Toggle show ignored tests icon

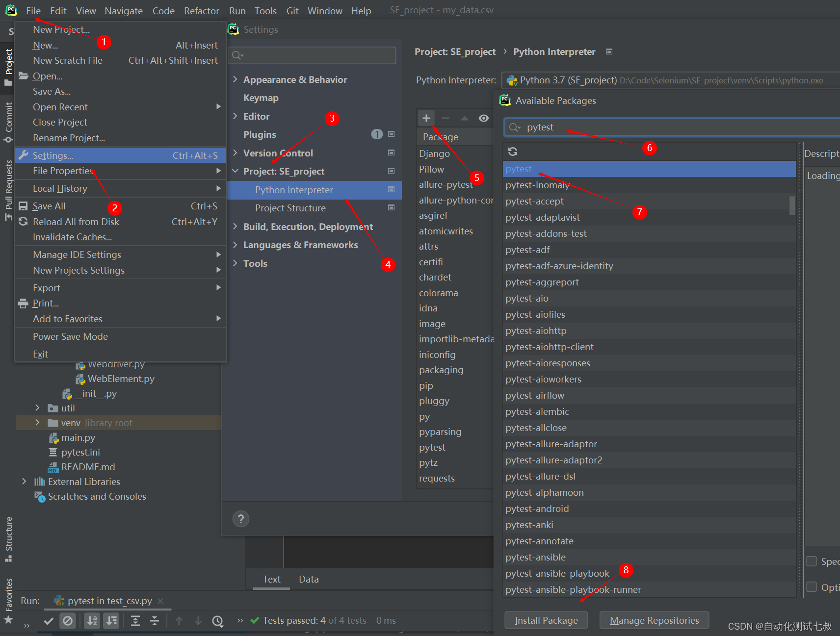(x=68, y=621)
